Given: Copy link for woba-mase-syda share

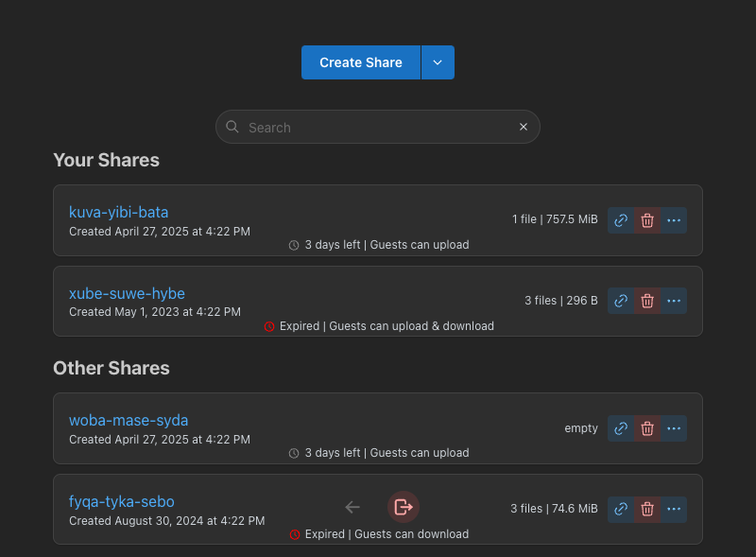Looking at the screenshot, I should (621, 428).
